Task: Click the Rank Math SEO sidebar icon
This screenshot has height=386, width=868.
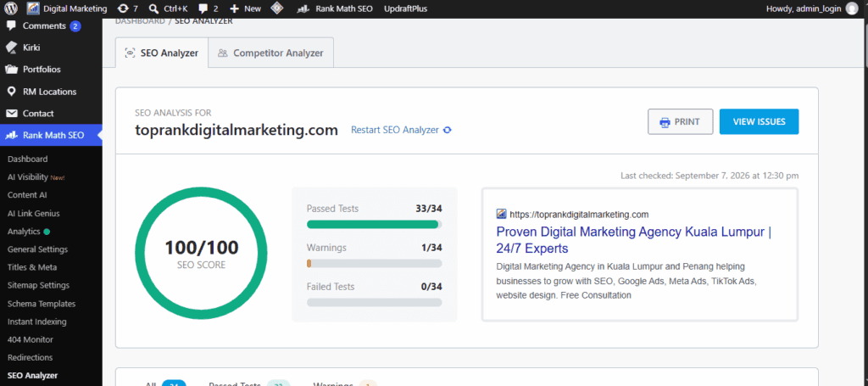Action: click(x=12, y=135)
